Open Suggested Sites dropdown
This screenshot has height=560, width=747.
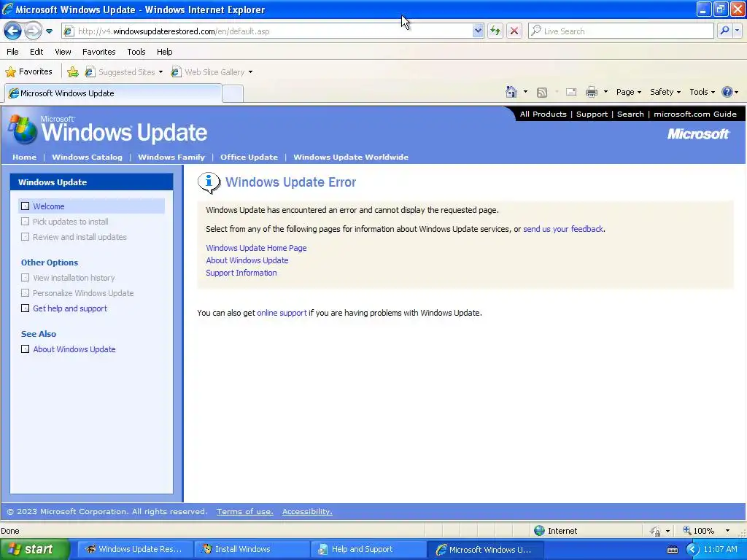123,72
